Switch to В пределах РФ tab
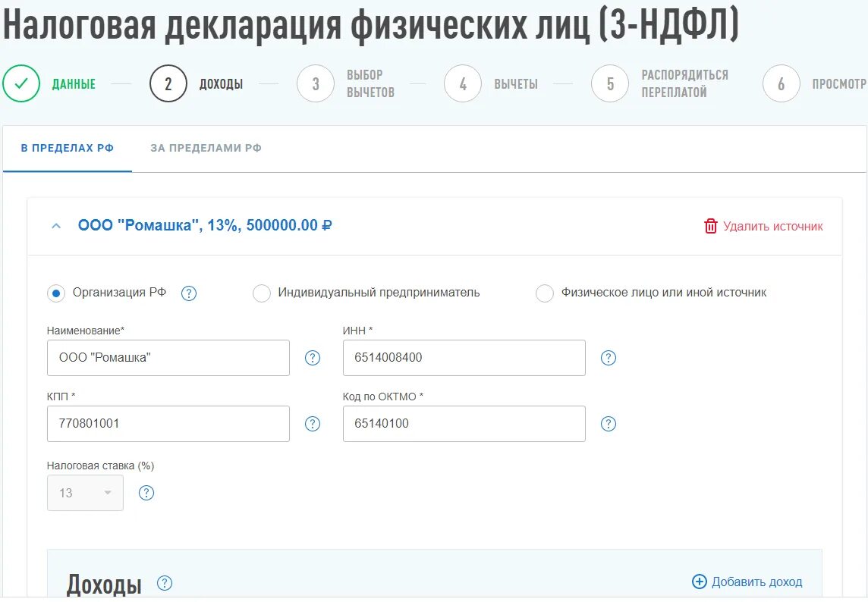Viewport: 868px width, 602px height. tap(68, 149)
